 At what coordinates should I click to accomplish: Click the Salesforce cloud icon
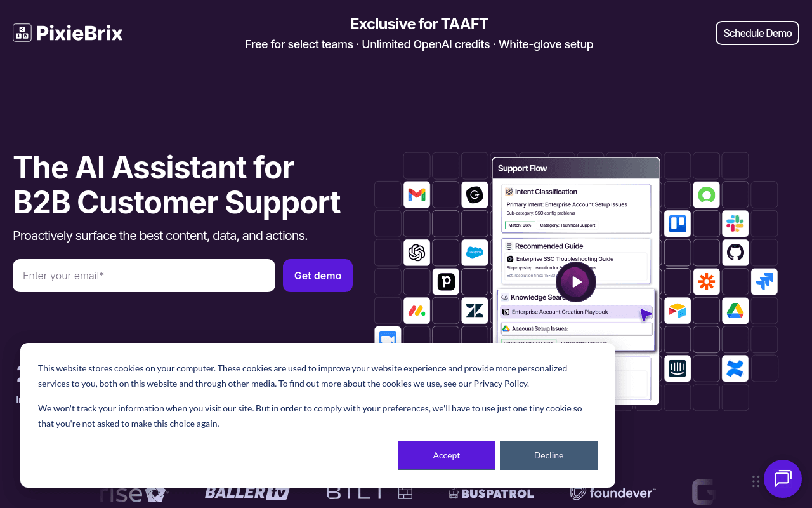point(475,253)
